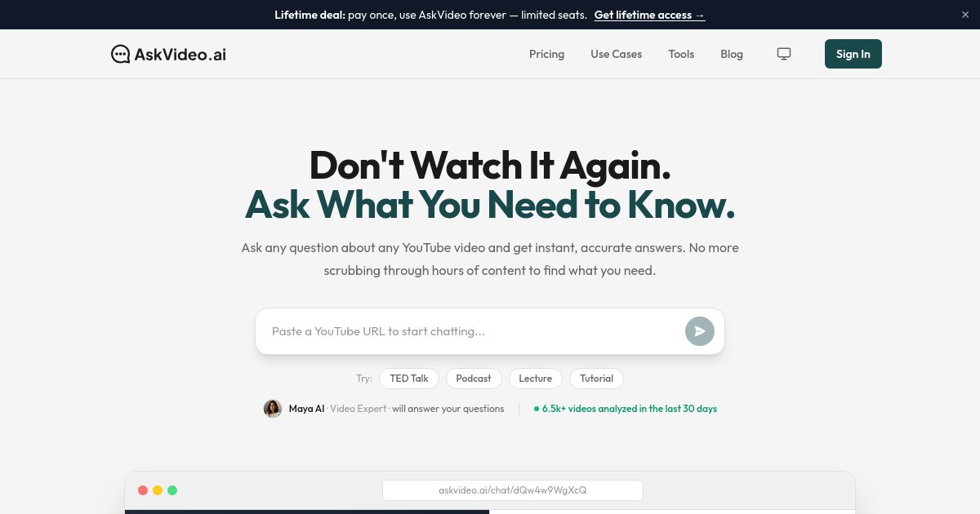
Task: Go to the Blog
Action: click(732, 54)
